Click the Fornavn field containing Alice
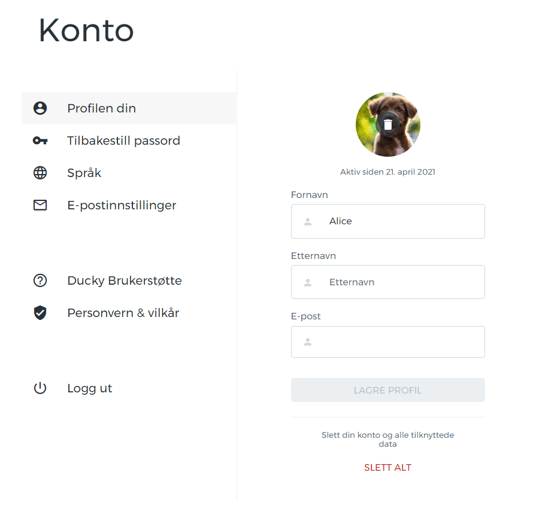The image size is (542, 506). (388, 221)
